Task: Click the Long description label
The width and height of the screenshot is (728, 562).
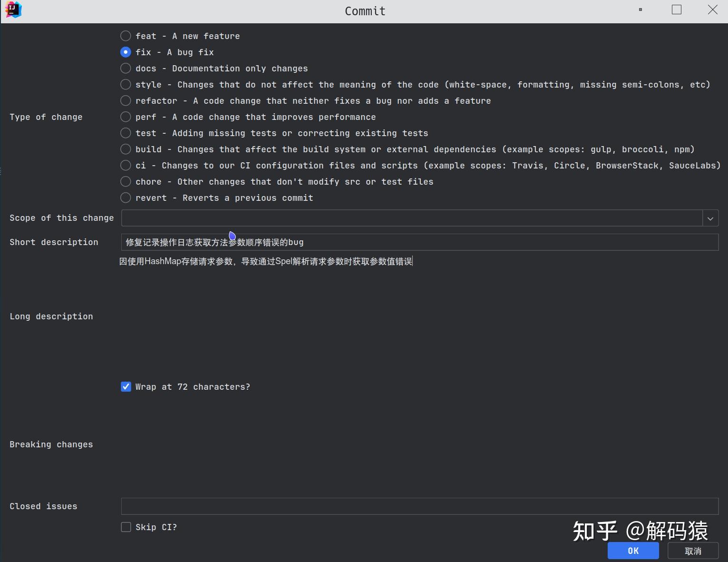Action: [51, 316]
